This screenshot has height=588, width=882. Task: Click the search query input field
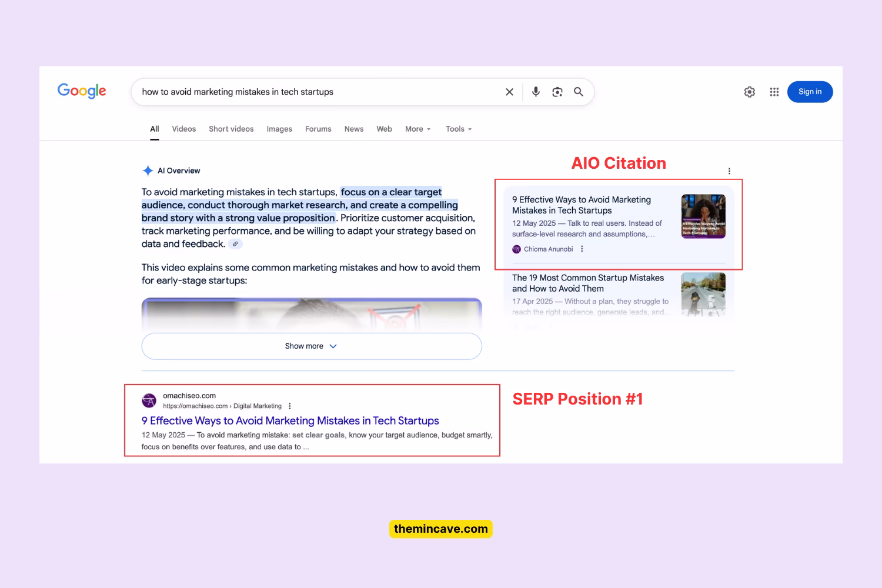tap(318, 92)
